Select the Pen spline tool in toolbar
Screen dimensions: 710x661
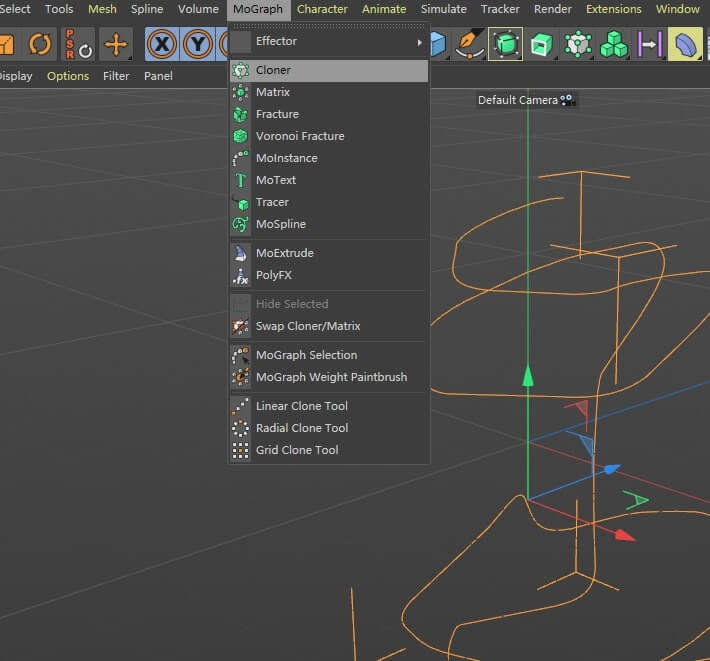click(469, 45)
